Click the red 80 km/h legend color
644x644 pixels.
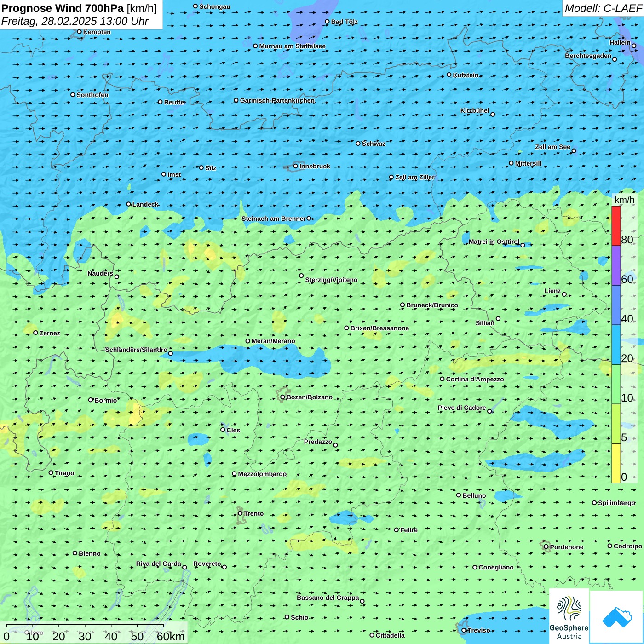click(x=616, y=226)
